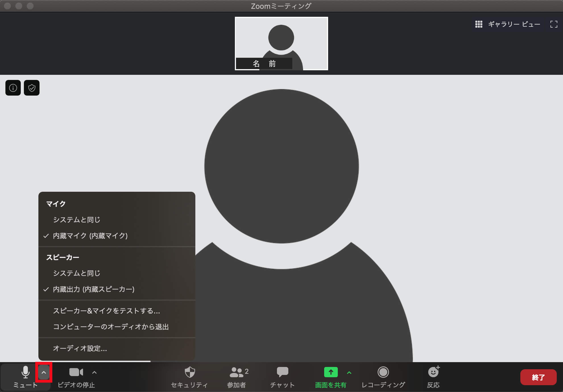Select システムと同じ under マイク
The height and width of the screenshot is (392, 563).
point(77,219)
